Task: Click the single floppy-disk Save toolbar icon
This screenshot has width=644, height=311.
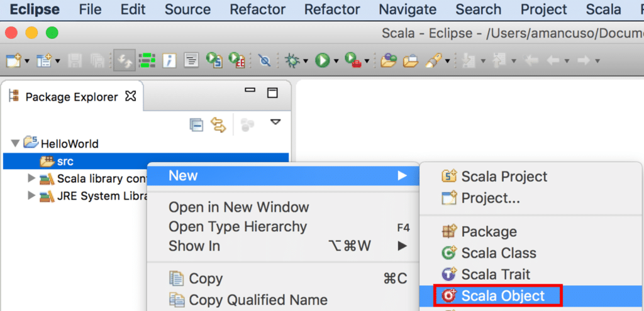Action: (x=75, y=61)
